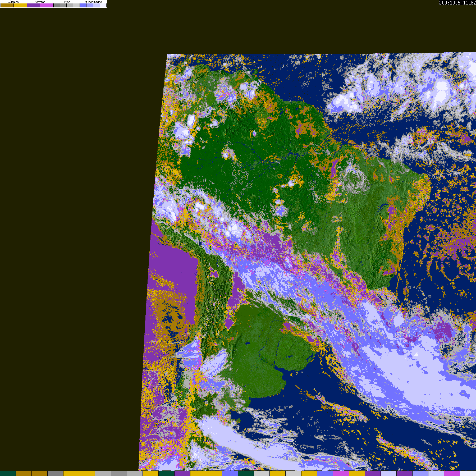Click the Cúmulos legend label
The width and height of the screenshot is (476, 476).
coord(13,2)
